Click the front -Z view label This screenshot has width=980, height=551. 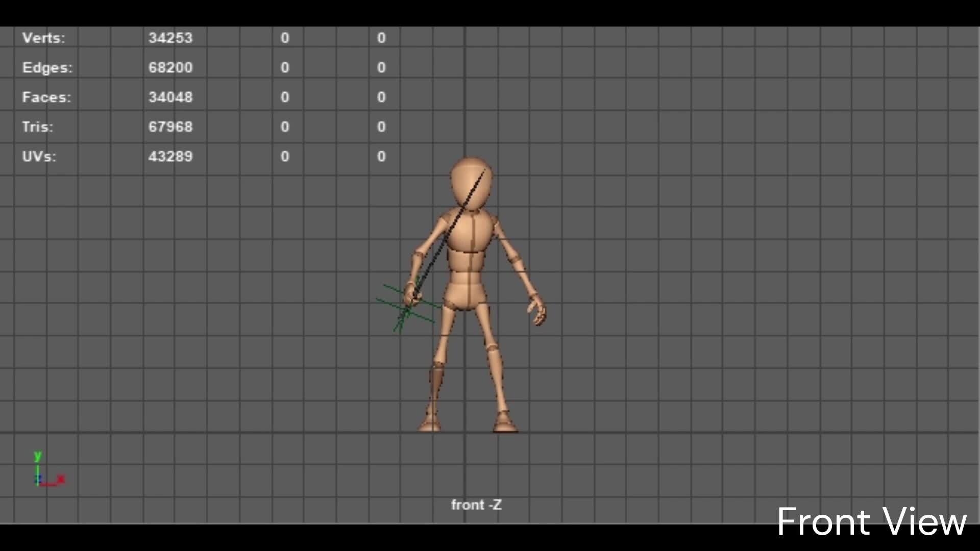476,505
